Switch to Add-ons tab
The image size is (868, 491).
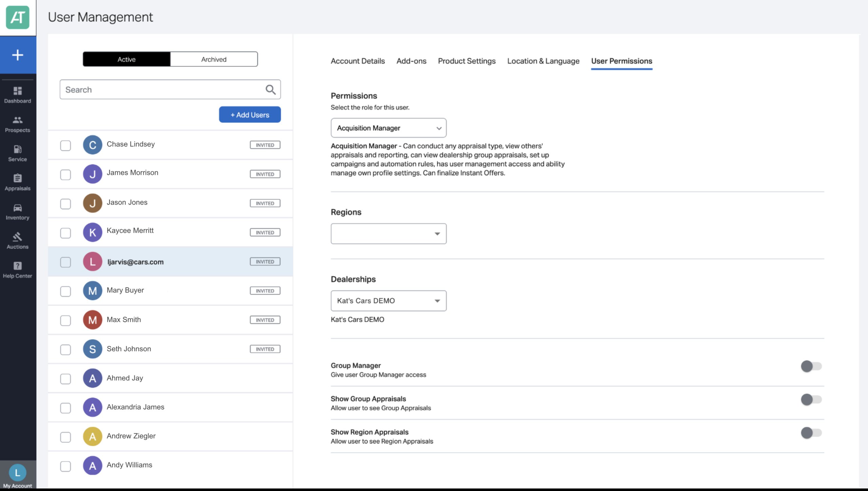[x=411, y=61]
